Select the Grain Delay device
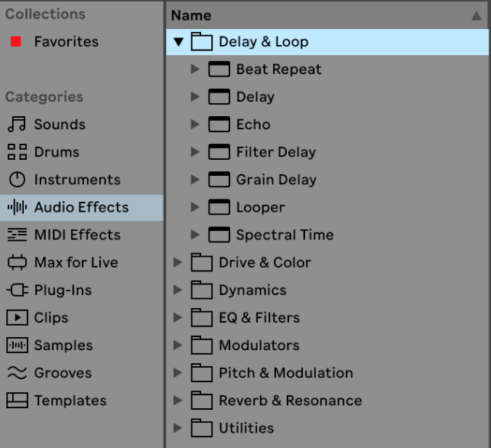Viewport: 491px width, 448px height. (275, 180)
